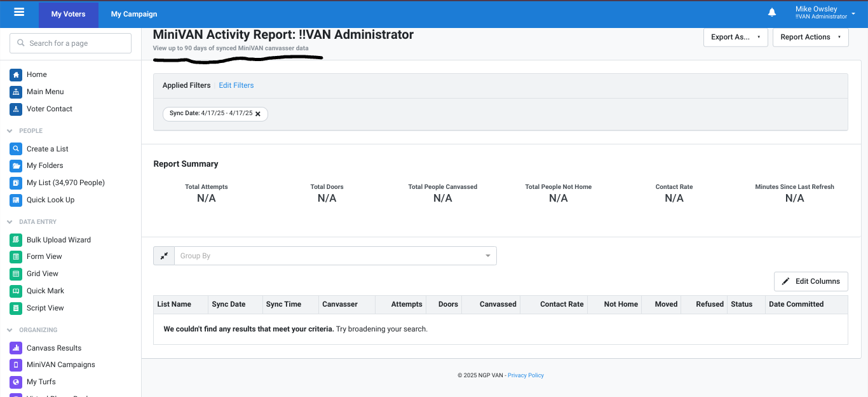Open the Privacy Policy link
Screen dimensions: 868x397
(526, 375)
